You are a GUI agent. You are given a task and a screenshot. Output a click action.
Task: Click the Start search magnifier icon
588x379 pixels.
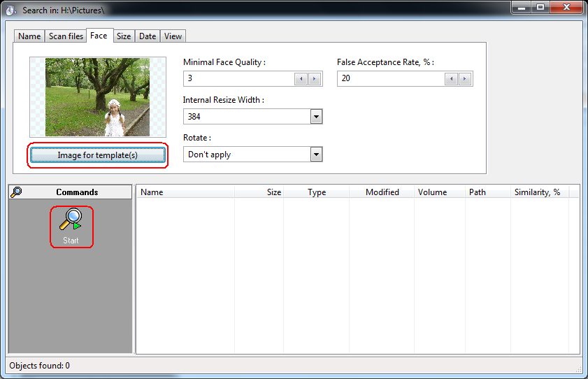(x=71, y=220)
